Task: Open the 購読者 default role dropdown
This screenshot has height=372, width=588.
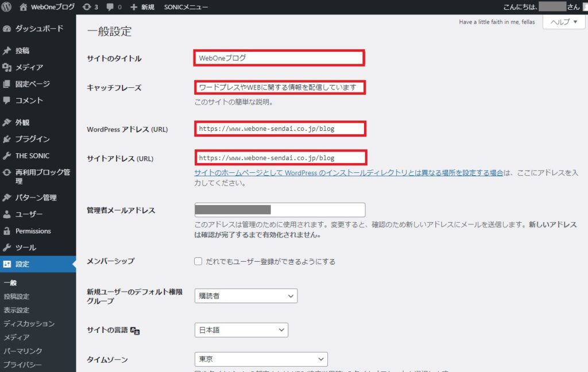Action: [246, 296]
